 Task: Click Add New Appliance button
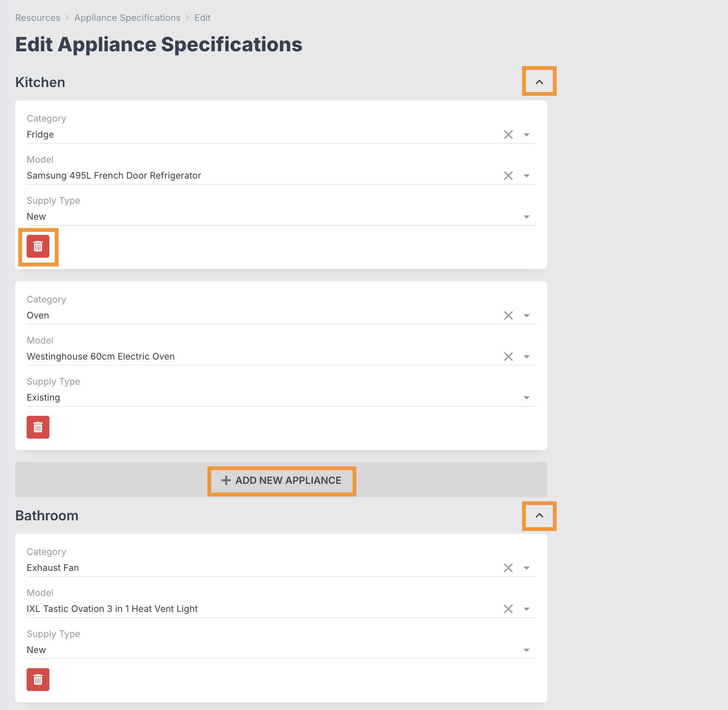(x=282, y=480)
